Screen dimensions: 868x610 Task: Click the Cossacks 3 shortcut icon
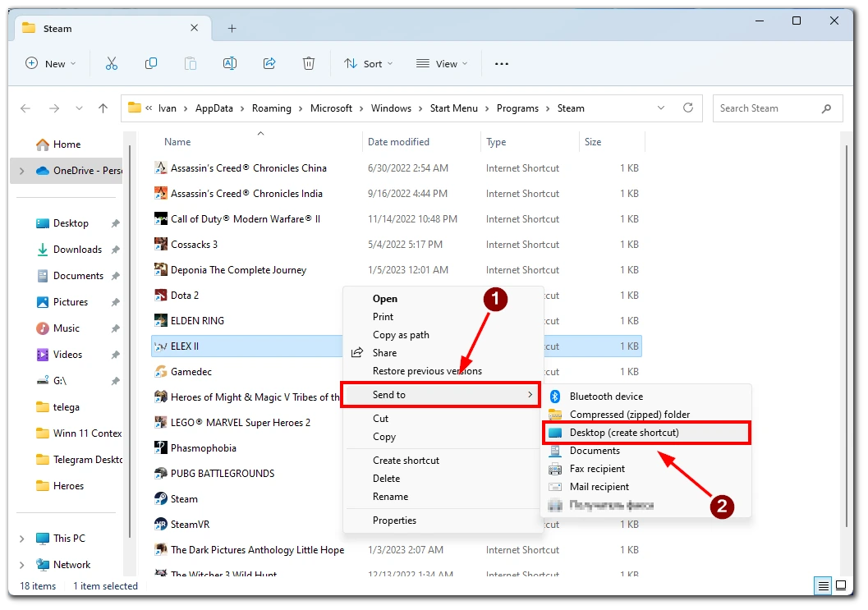click(x=160, y=244)
